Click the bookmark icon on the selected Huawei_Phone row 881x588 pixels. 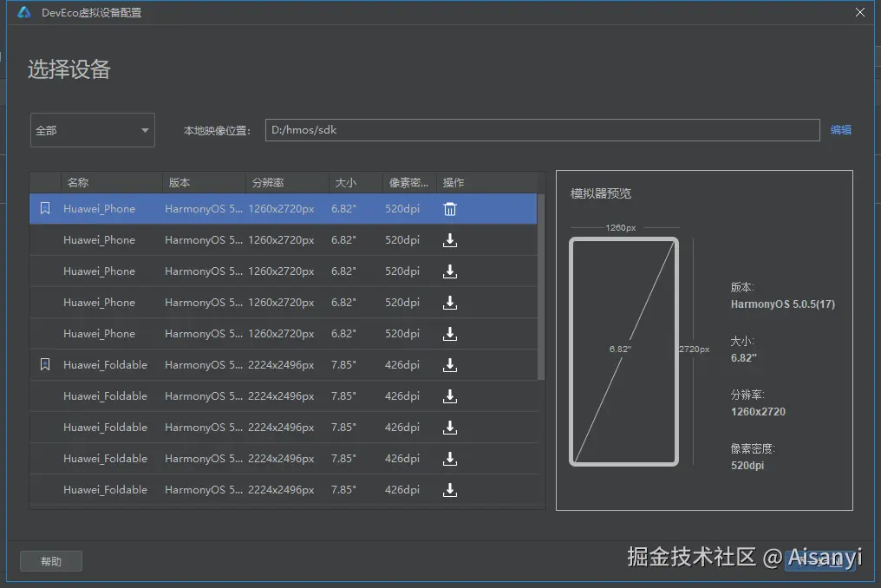pos(45,208)
